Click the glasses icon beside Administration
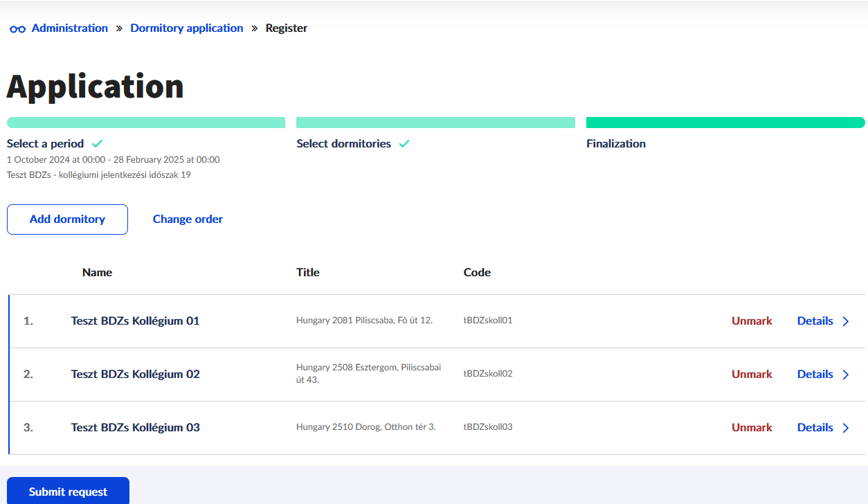Image resolution: width=868 pixels, height=504 pixels. pyautogui.click(x=17, y=29)
